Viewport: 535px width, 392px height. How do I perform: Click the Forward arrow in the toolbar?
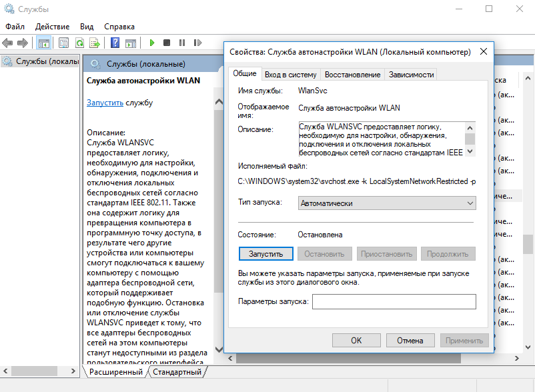[x=22, y=43]
